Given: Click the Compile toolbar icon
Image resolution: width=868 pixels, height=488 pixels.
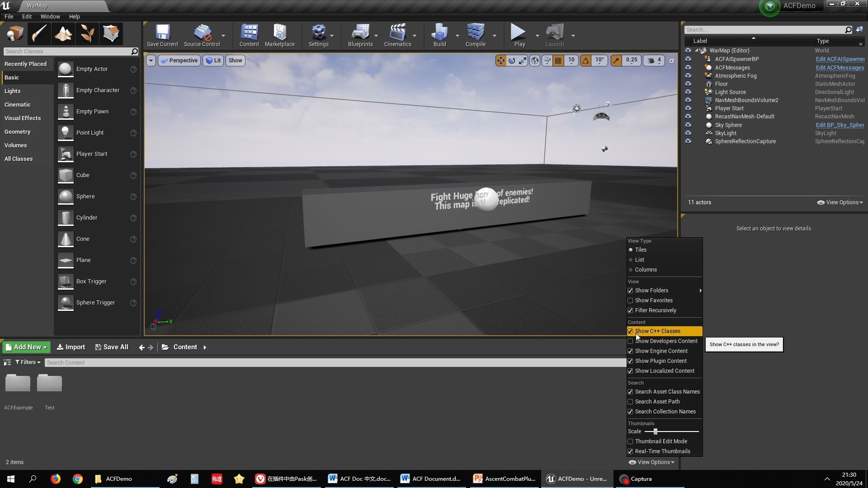Looking at the screenshot, I should [475, 34].
